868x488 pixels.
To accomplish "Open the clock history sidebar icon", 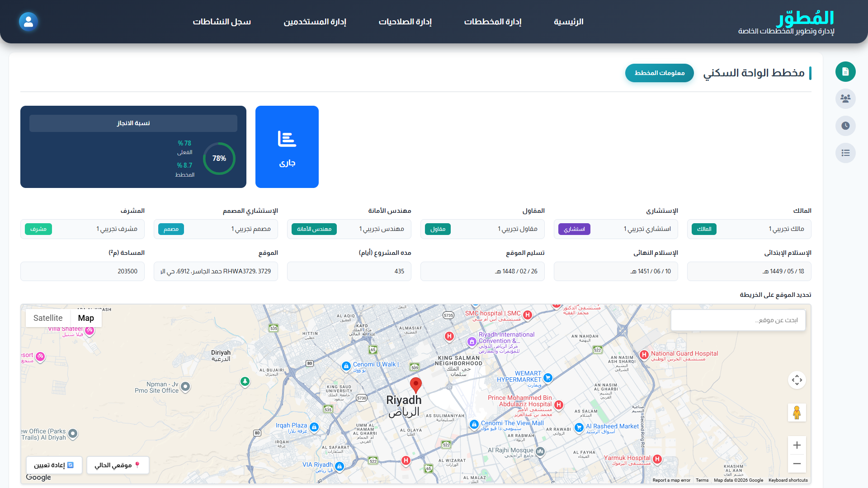I will coord(845,126).
